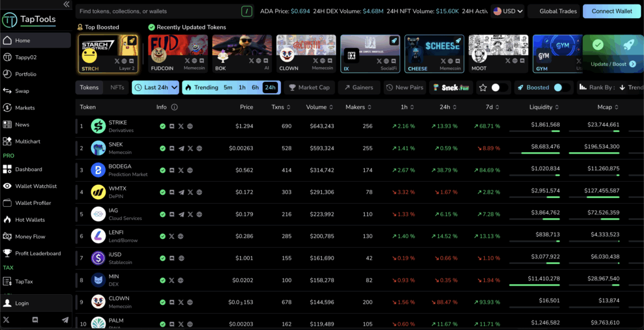Image resolution: width=644 pixels, height=330 pixels.
Task: Open Wallet Watchlist
Action: [36, 186]
